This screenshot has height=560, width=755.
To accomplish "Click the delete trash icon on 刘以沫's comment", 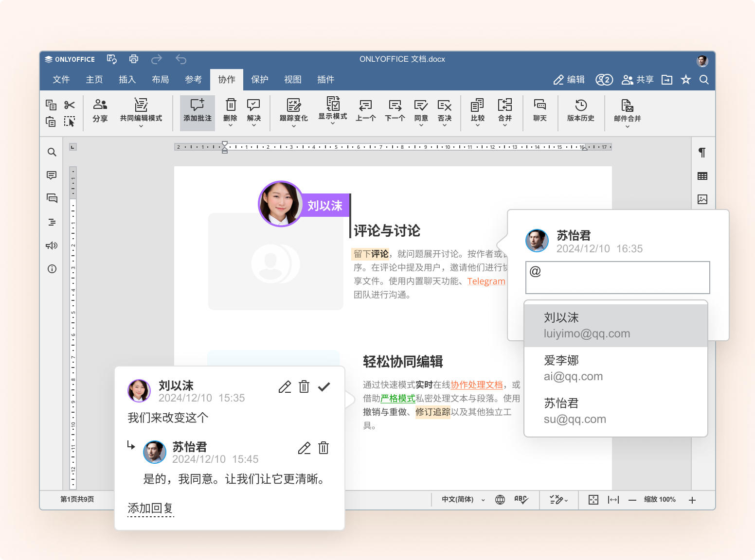I will 304,386.
